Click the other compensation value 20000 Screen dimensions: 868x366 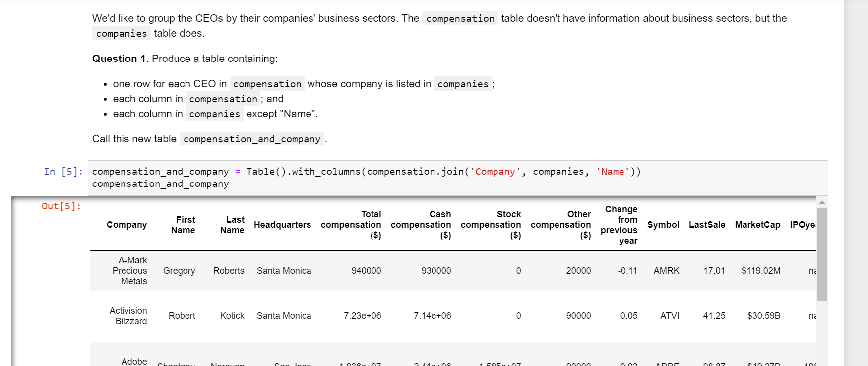click(x=578, y=271)
